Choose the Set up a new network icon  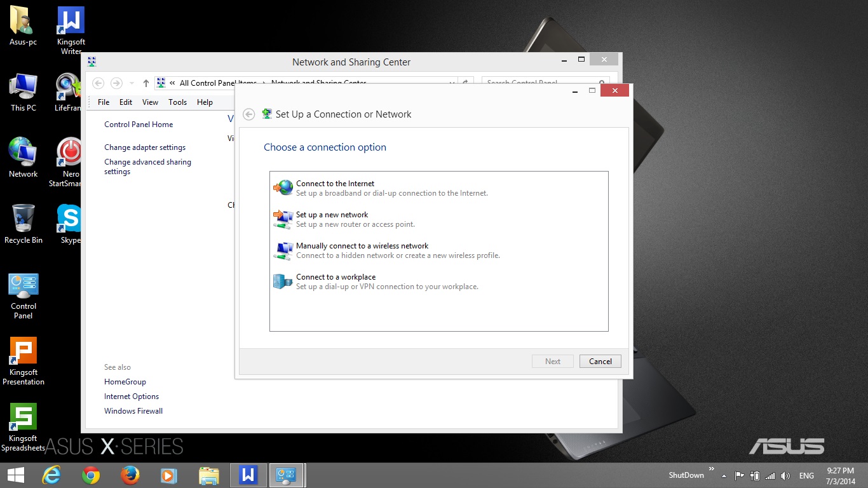(x=283, y=219)
